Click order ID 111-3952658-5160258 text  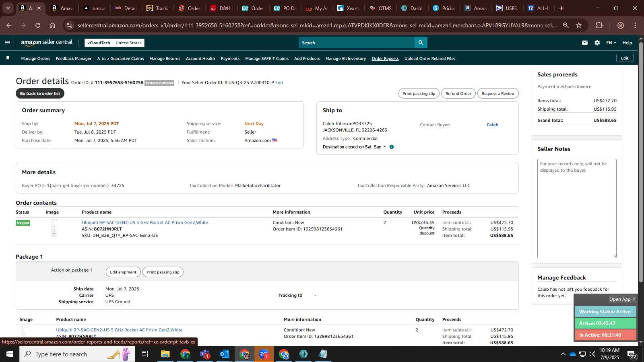(119, 82)
